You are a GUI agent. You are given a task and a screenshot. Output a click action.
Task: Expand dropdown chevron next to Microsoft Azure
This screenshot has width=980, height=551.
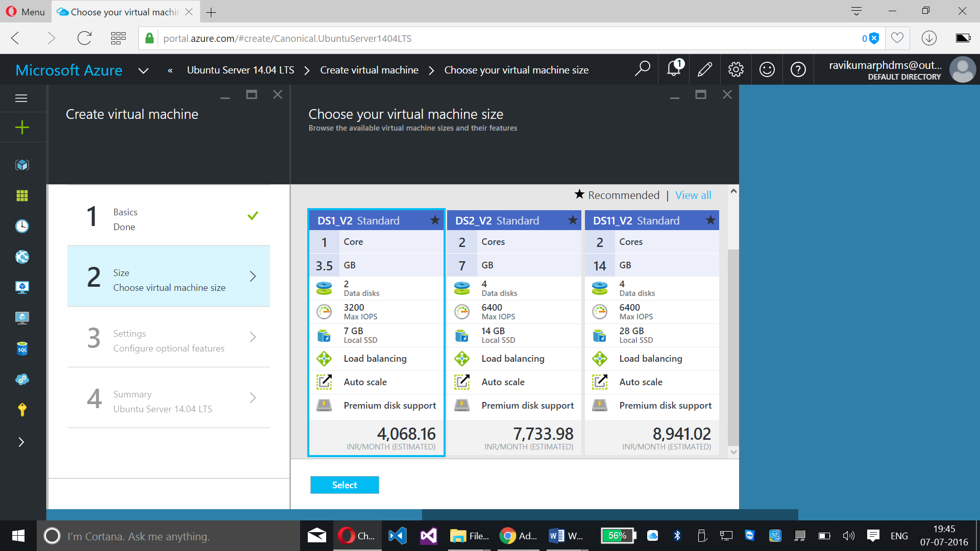pos(143,70)
